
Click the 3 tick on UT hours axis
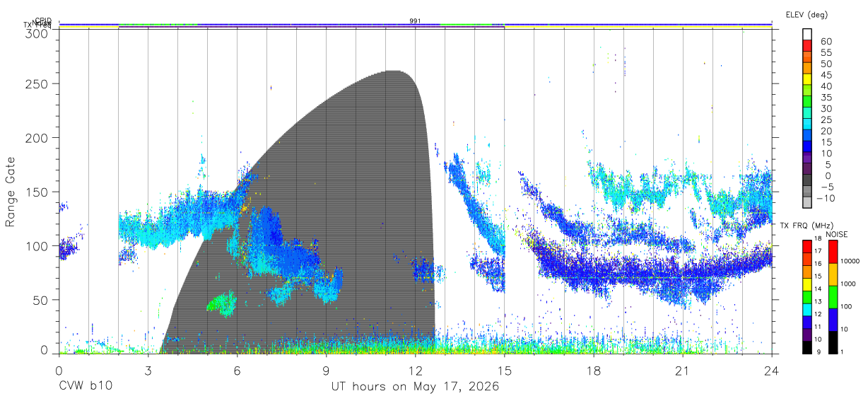[148, 371]
